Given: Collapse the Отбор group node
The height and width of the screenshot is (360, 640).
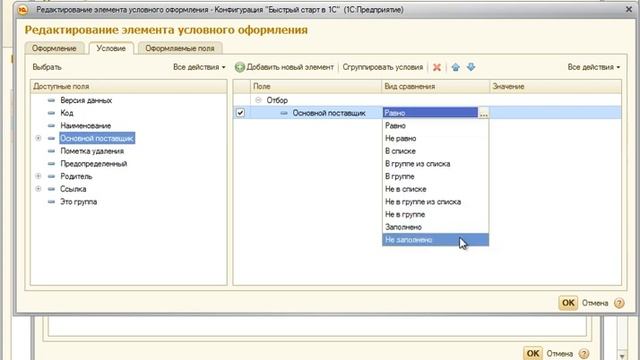Looking at the screenshot, I should click(258, 100).
